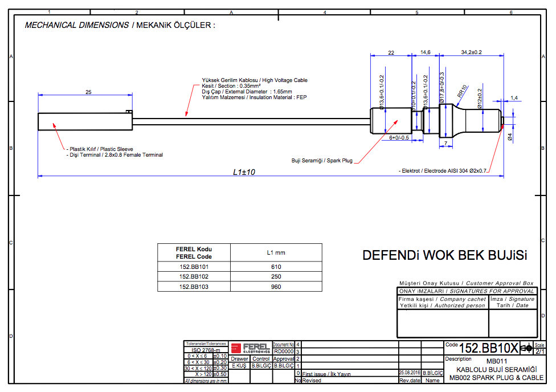The image size is (556, 392).
Task: Click the spark plug ceramic body drawing
Action: pos(433,120)
